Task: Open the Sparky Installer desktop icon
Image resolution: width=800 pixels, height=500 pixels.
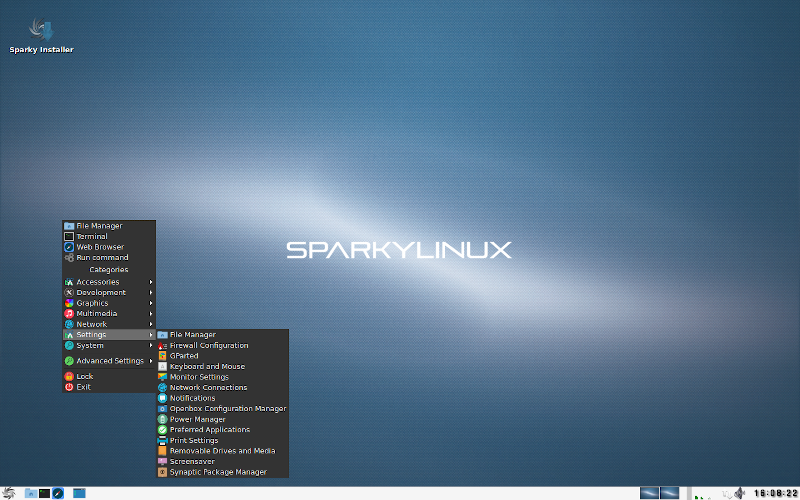Action: [41, 36]
